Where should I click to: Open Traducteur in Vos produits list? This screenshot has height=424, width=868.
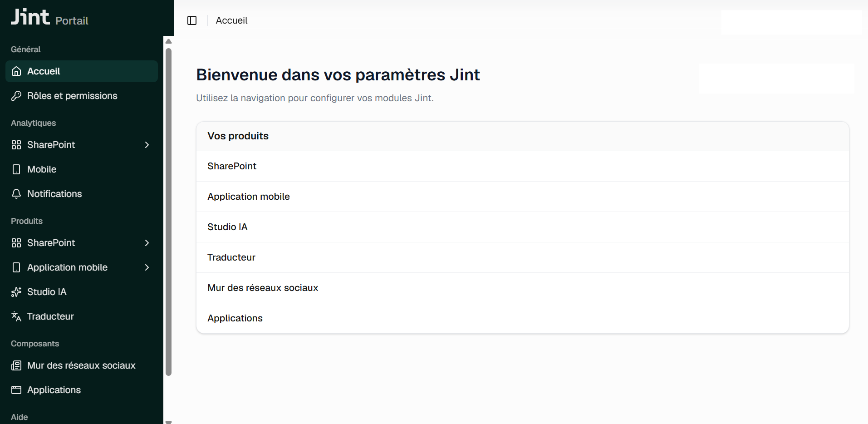[x=522, y=257]
